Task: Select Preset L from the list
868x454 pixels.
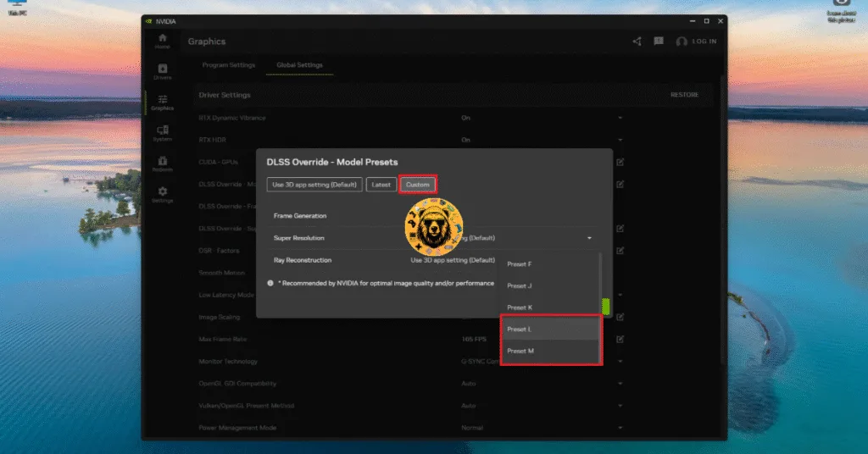Action: point(550,329)
